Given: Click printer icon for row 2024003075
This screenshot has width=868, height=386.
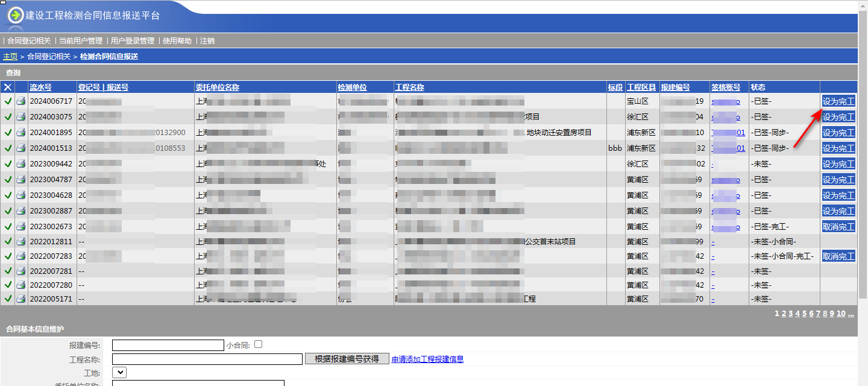Looking at the screenshot, I should point(21,117).
